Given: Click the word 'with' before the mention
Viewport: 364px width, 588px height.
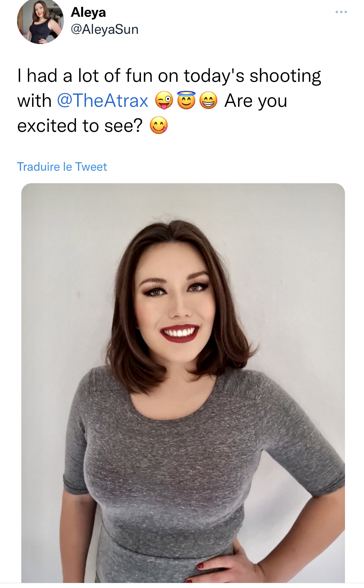Looking at the screenshot, I should coord(34,101).
